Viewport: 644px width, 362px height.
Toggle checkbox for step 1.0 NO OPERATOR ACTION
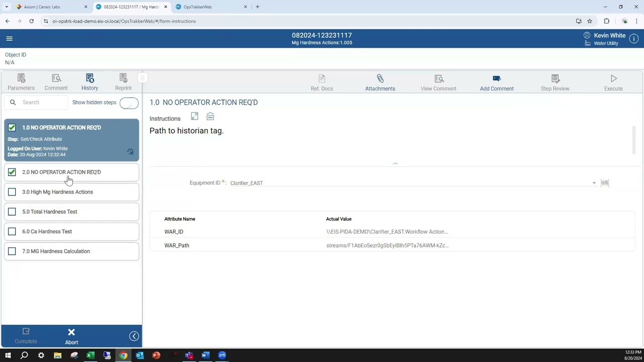pos(12,128)
